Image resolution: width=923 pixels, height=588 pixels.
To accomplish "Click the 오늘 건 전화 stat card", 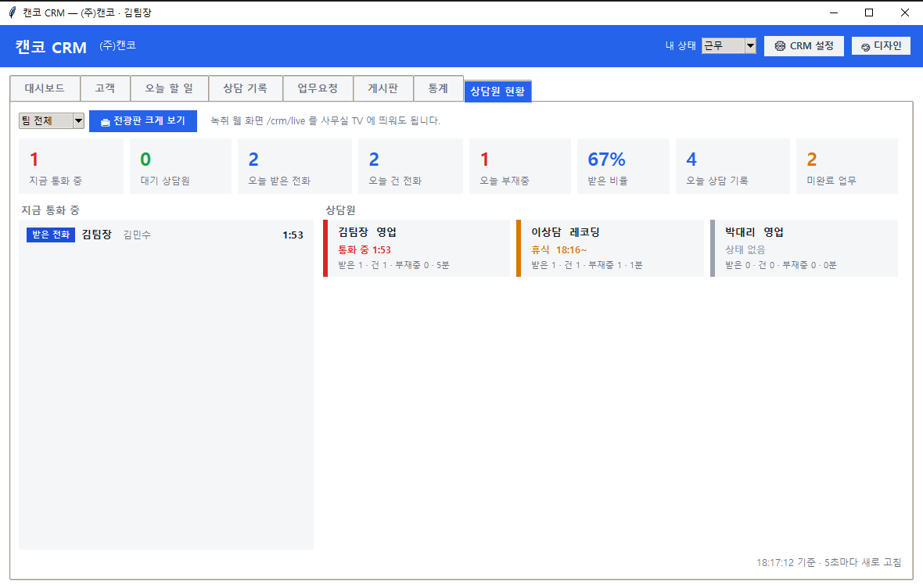I will [x=411, y=166].
